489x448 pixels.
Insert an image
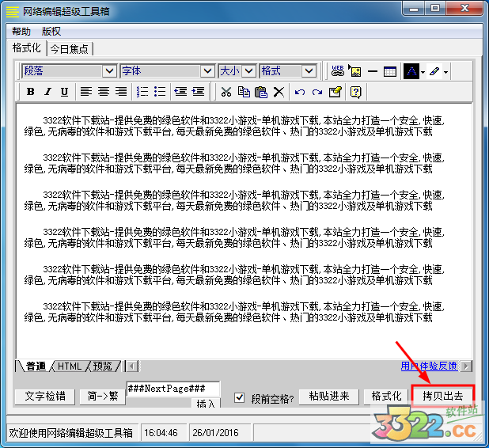355,71
